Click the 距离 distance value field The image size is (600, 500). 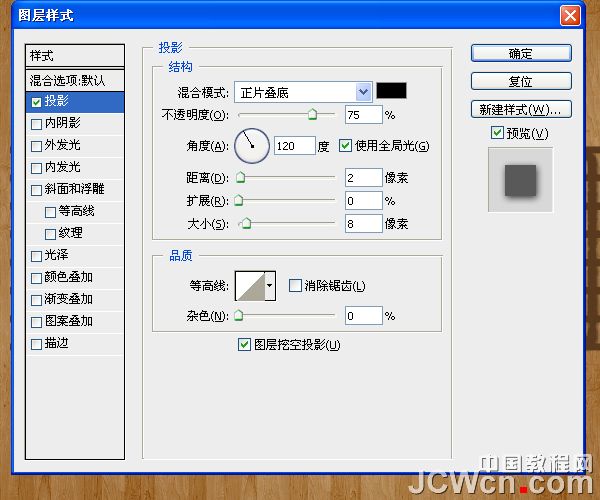pos(362,178)
